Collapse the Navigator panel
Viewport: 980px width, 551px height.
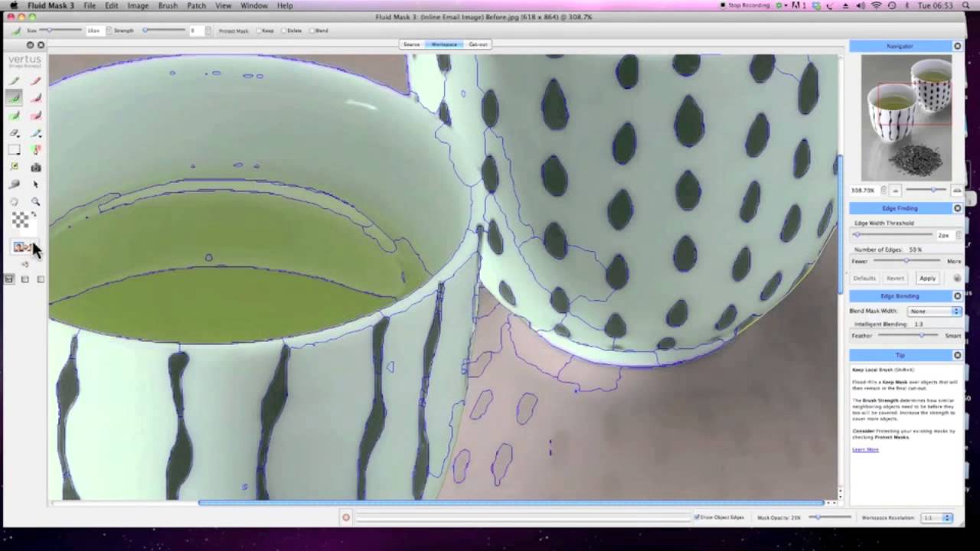[957, 46]
